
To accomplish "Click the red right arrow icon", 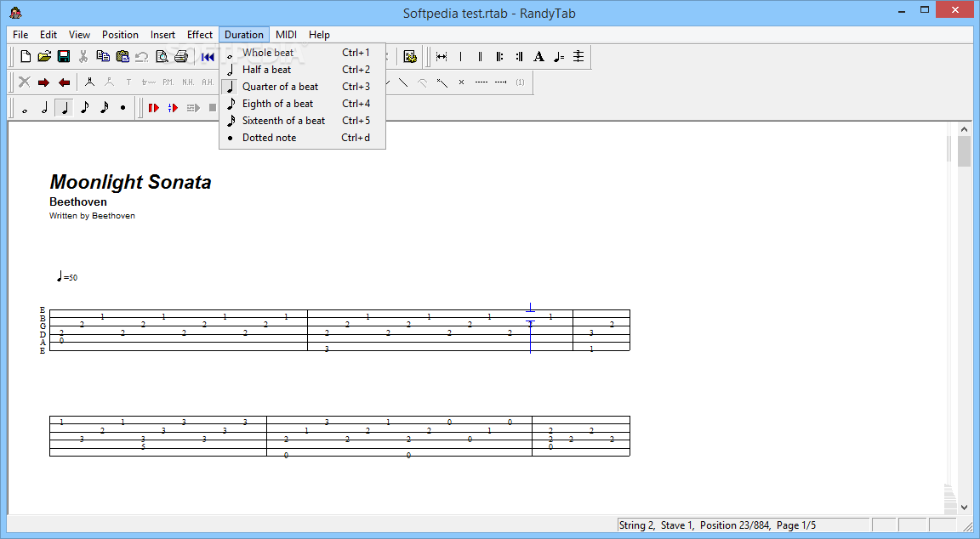I will pyautogui.click(x=43, y=82).
